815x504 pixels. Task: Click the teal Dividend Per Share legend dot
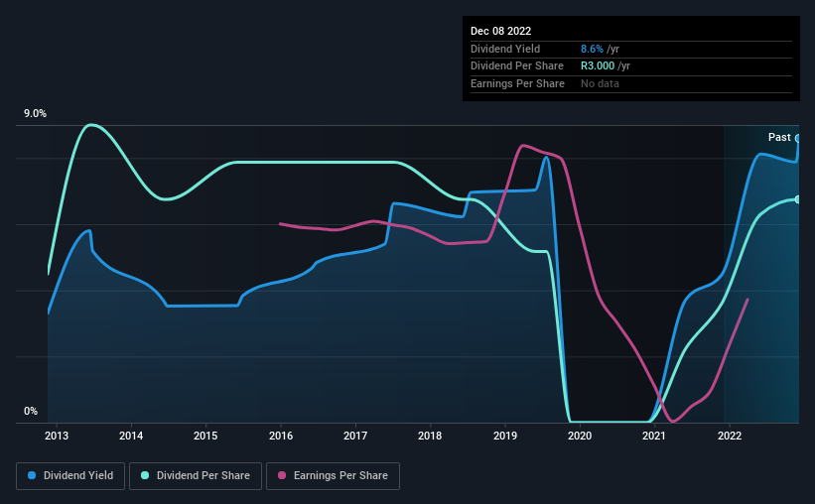click(x=145, y=475)
